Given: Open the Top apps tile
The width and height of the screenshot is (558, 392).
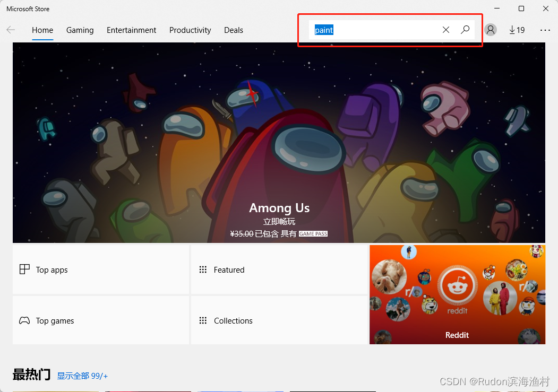Looking at the screenshot, I should (101, 269).
